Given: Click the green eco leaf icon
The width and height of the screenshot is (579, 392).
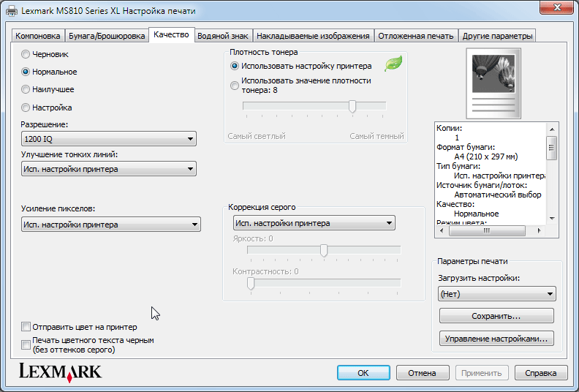Looking at the screenshot, I should [x=393, y=64].
